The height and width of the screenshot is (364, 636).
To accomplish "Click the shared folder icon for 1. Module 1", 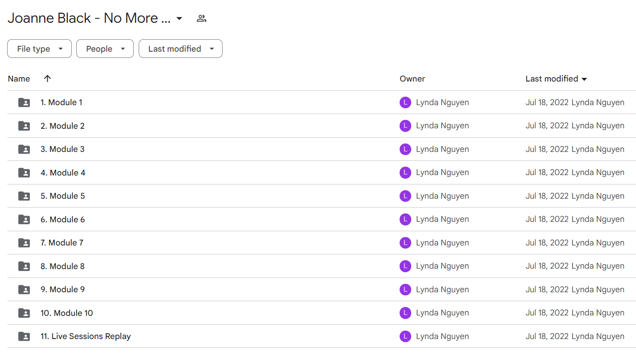I will (24, 102).
